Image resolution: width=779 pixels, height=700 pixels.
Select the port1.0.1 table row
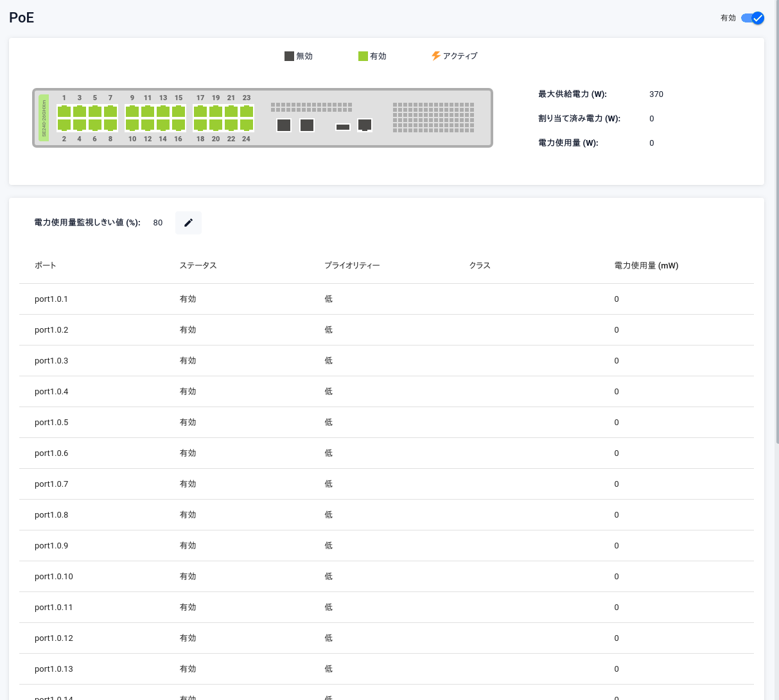386,299
